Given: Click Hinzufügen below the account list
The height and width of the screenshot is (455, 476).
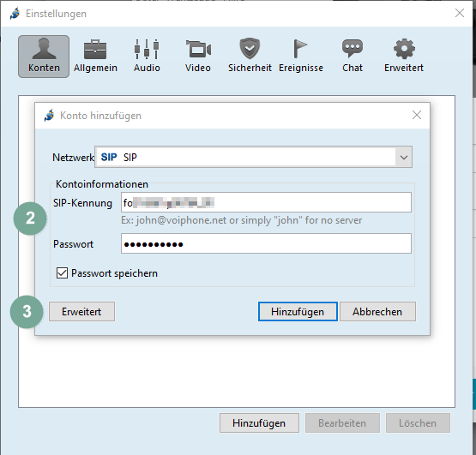Looking at the screenshot, I should [259, 422].
